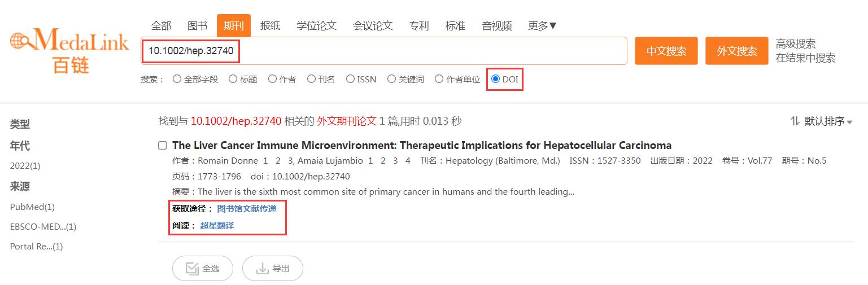Switch to the 图书 tab

(x=197, y=25)
